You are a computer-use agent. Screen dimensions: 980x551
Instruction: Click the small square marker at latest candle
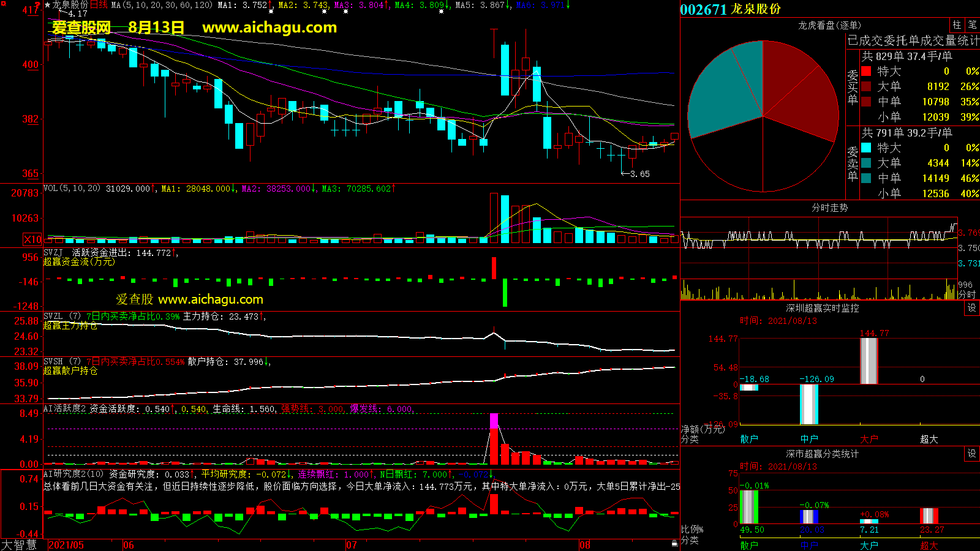(x=674, y=137)
